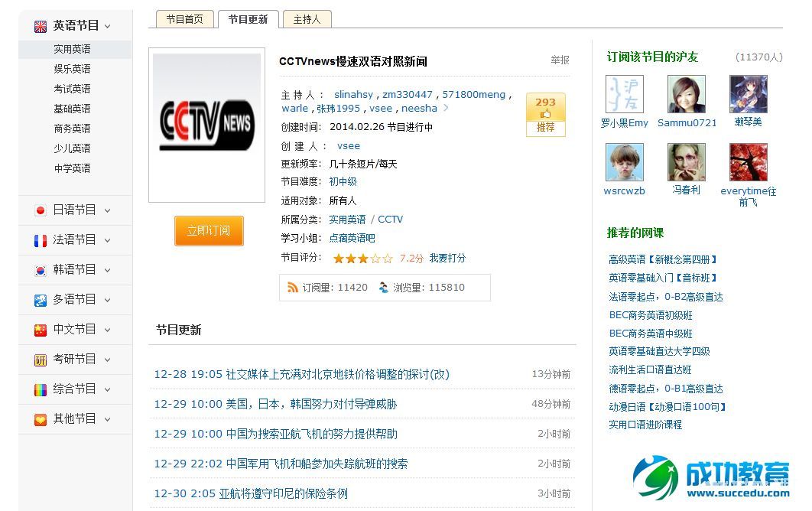Click the star rating bar
Image resolution: width=812 pixels, height=511 pixels.
tap(362, 259)
